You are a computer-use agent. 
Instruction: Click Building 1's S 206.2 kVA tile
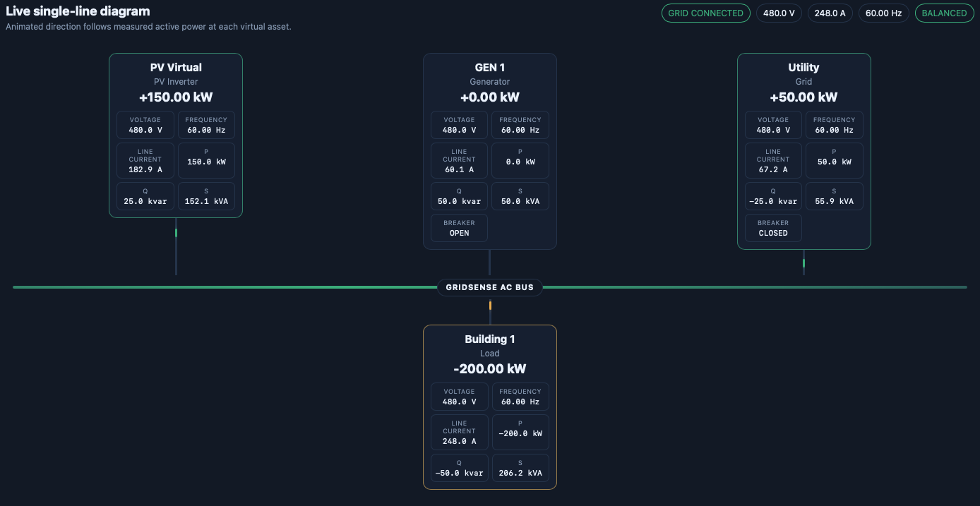[520, 468]
